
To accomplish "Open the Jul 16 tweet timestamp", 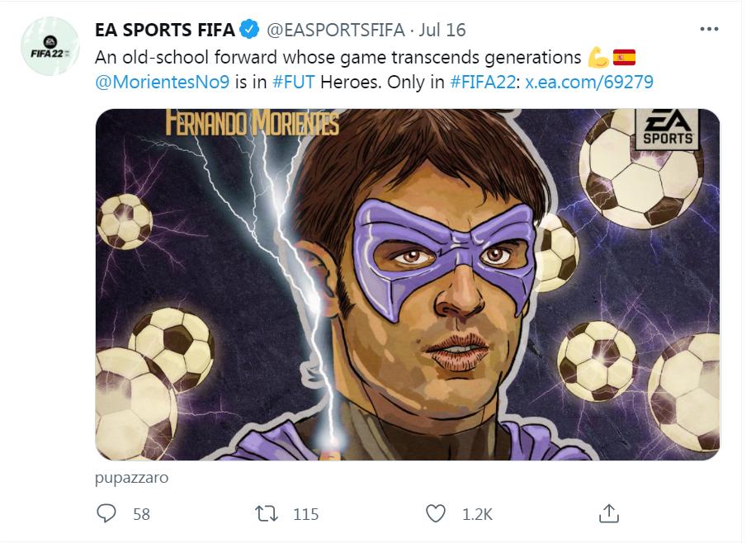I will coord(442,31).
